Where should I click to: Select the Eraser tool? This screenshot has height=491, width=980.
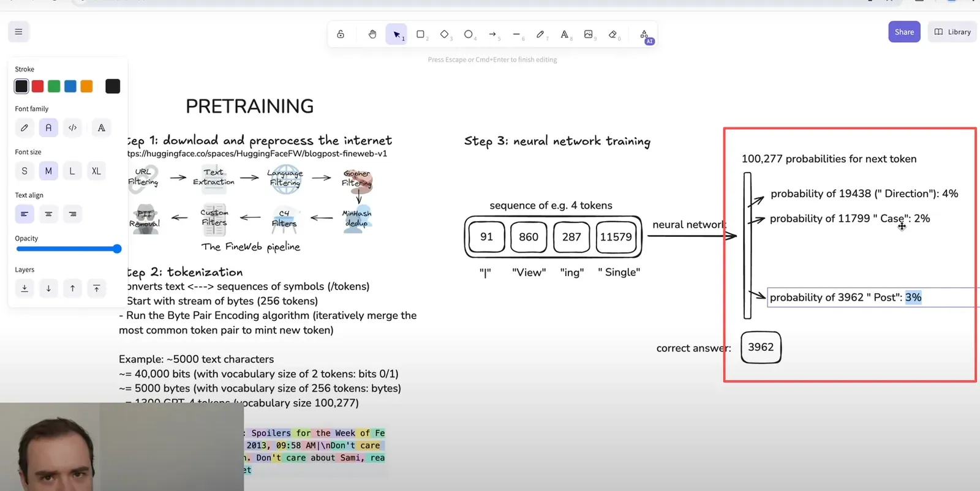tap(612, 34)
